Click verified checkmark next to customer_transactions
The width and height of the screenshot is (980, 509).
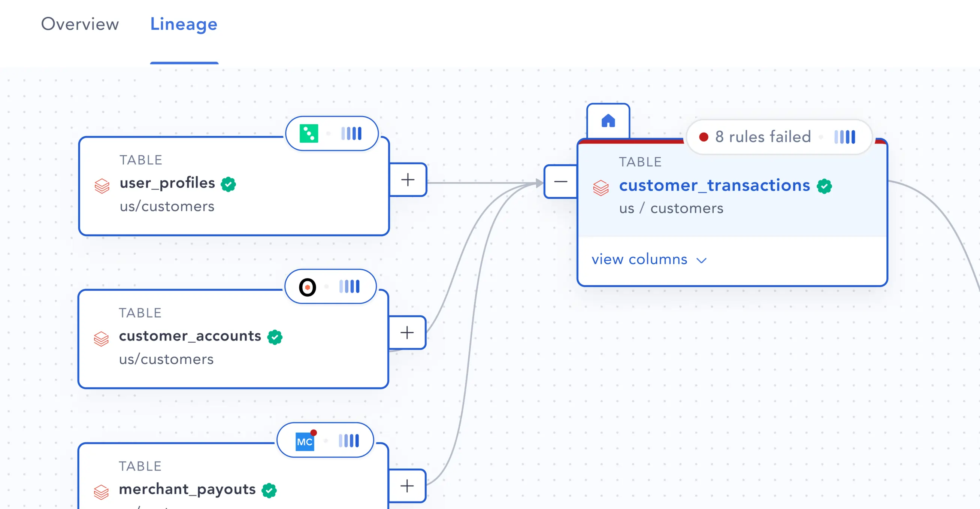(x=824, y=187)
